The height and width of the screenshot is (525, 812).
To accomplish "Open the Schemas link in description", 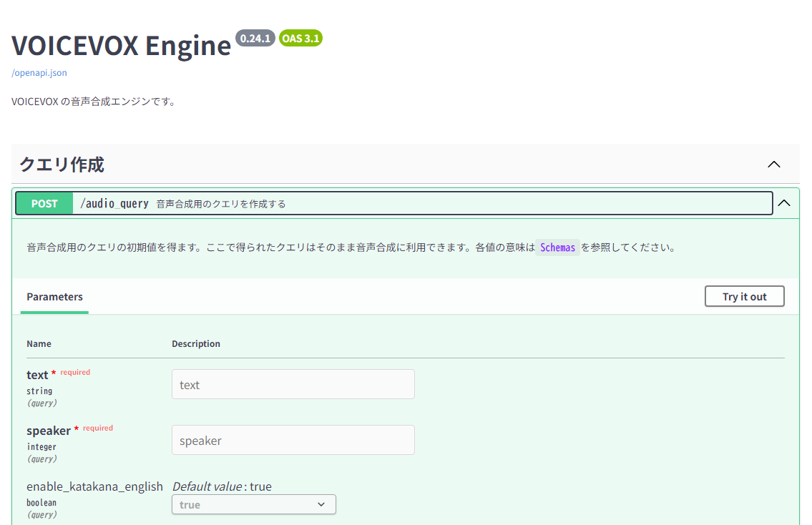I will pos(557,247).
